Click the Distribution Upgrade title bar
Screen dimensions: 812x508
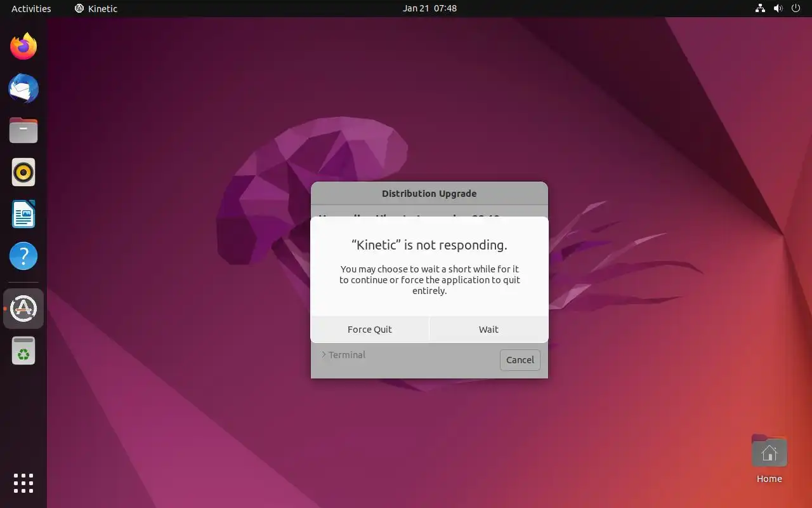[x=429, y=194]
